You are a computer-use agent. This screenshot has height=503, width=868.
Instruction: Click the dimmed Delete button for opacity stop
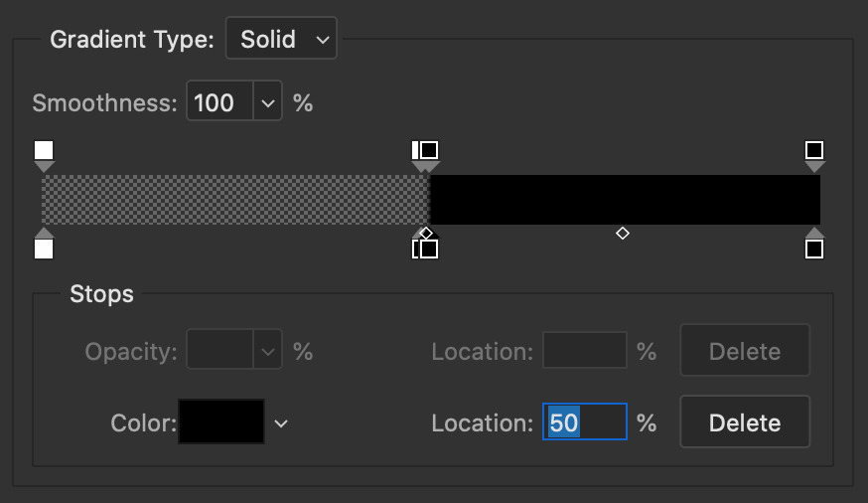(x=744, y=351)
